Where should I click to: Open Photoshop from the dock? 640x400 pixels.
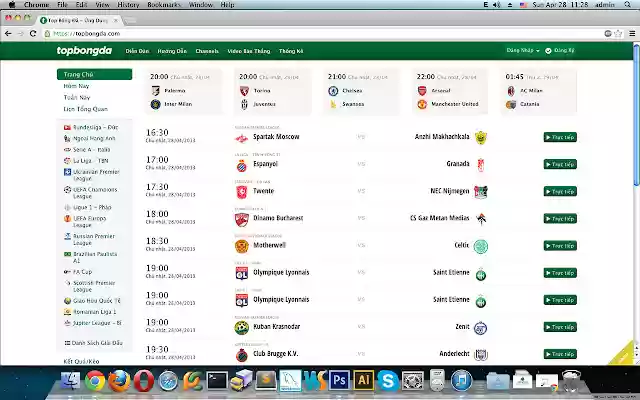pyautogui.click(x=339, y=381)
